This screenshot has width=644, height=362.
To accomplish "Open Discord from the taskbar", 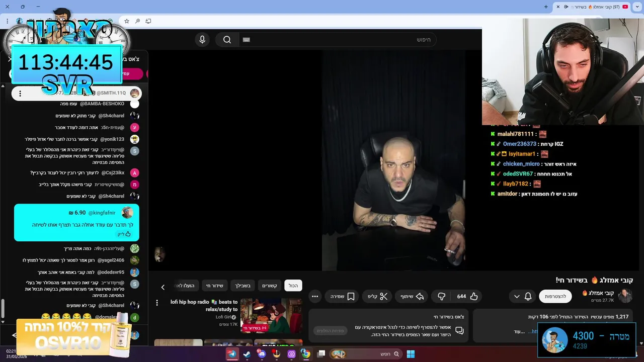I will (x=262, y=354).
